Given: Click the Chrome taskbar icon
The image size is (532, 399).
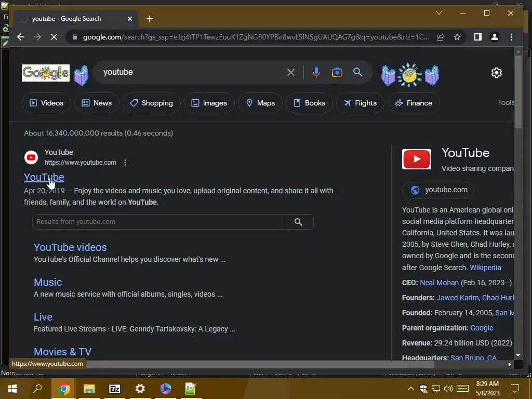Looking at the screenshot, I should (63, 389).
